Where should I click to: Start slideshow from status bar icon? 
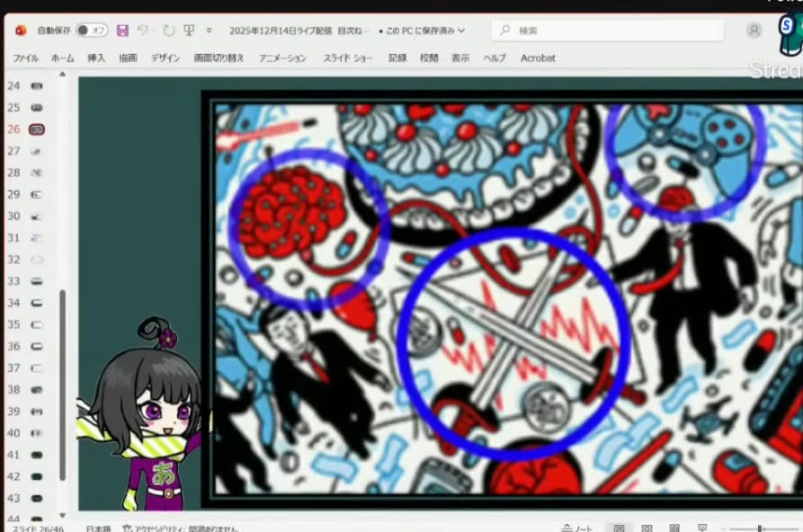702,528
